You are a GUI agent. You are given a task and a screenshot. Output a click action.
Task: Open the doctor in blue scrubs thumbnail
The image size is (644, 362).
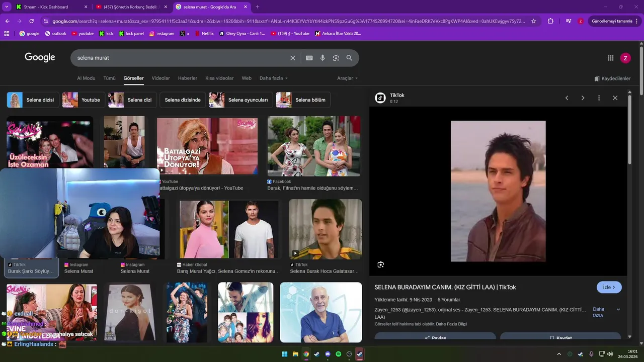tap(321, 312)
